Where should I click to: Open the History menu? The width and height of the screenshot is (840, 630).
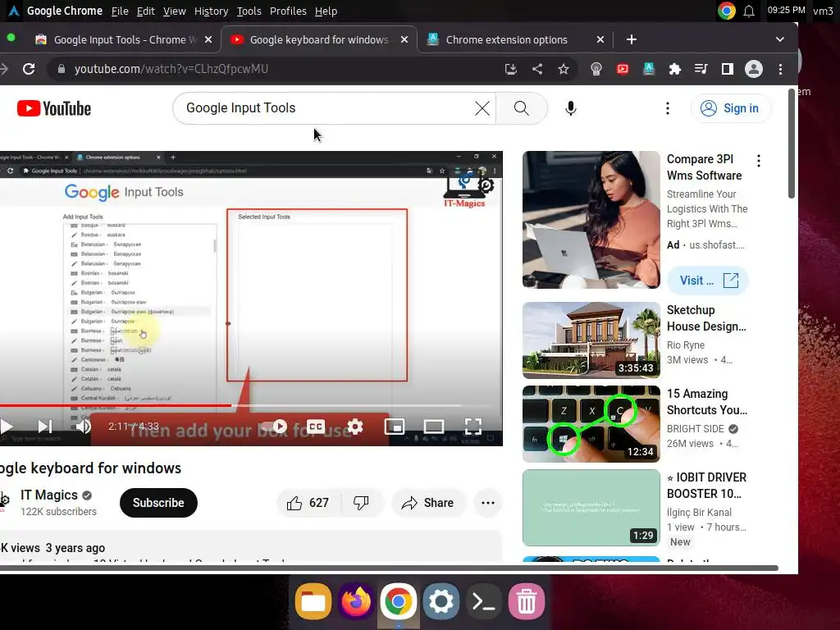211,11
